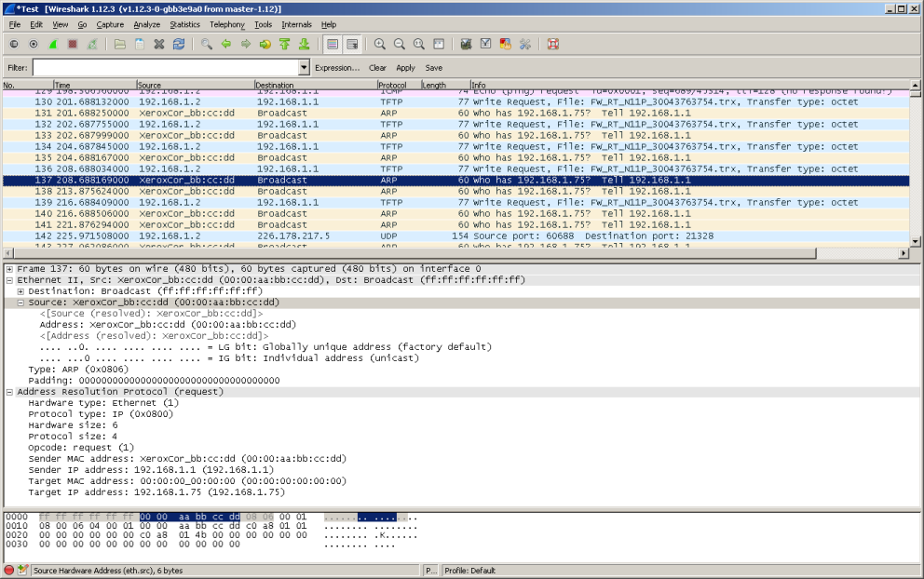Viewport: 924px width, 579px height.
Task: Select Opcode: request (1) line
Action: pos(81,447)
